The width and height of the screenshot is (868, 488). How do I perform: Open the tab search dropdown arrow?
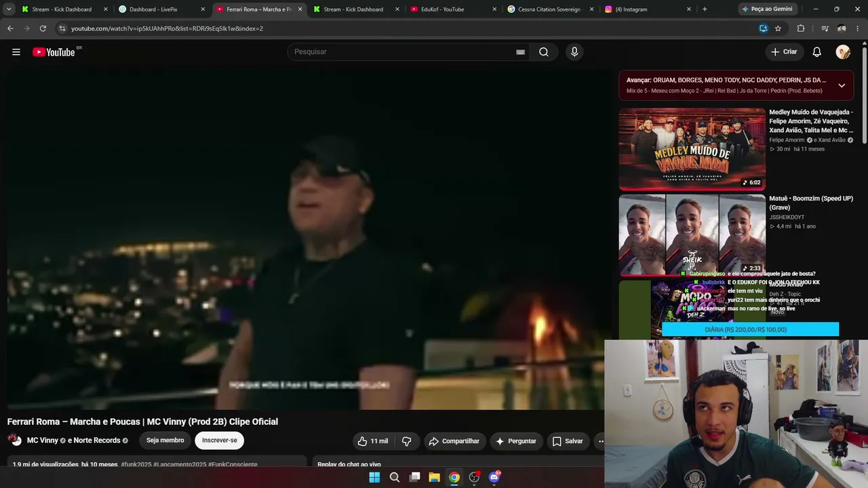pos(9,9)
